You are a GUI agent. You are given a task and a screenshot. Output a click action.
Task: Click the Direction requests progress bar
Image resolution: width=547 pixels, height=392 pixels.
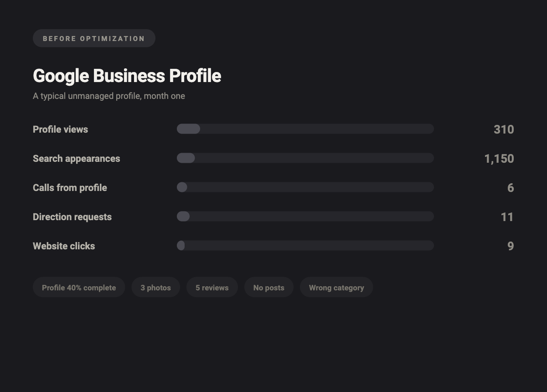[305, 217]
